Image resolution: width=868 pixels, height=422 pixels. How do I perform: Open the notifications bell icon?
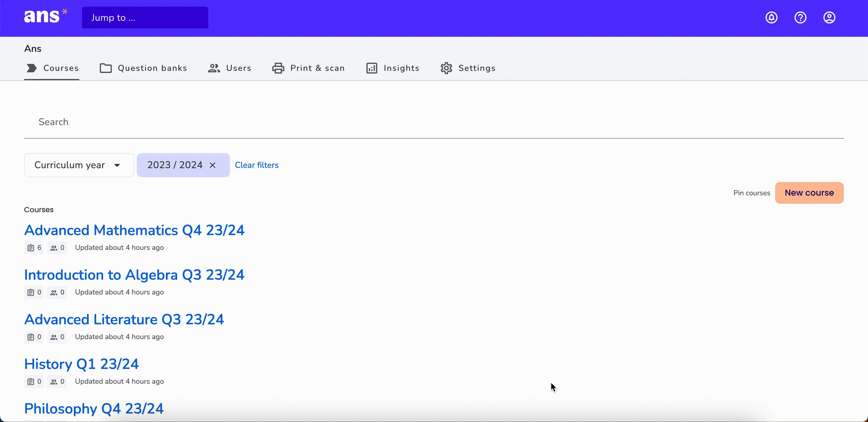pyautogui.click(x=771, y=17)
